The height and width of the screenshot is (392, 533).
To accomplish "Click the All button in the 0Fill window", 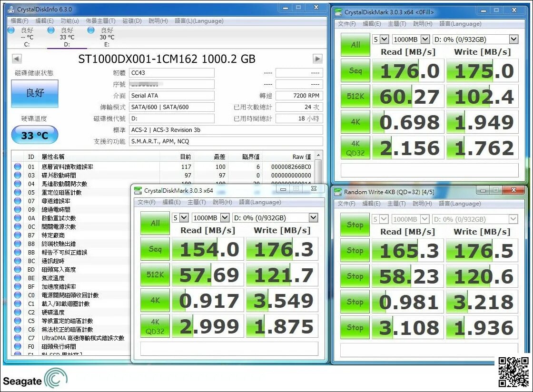I will [x=355, y=45].
